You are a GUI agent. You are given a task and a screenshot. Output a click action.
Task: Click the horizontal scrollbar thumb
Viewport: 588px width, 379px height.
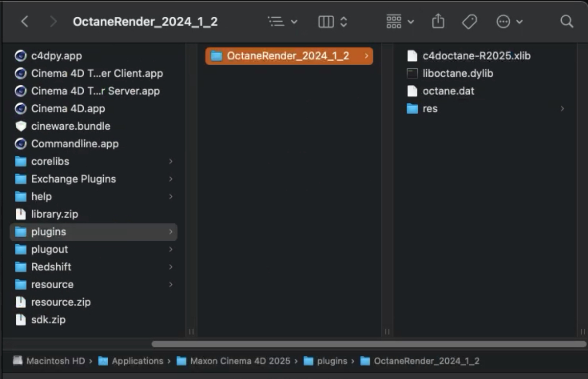369,344
